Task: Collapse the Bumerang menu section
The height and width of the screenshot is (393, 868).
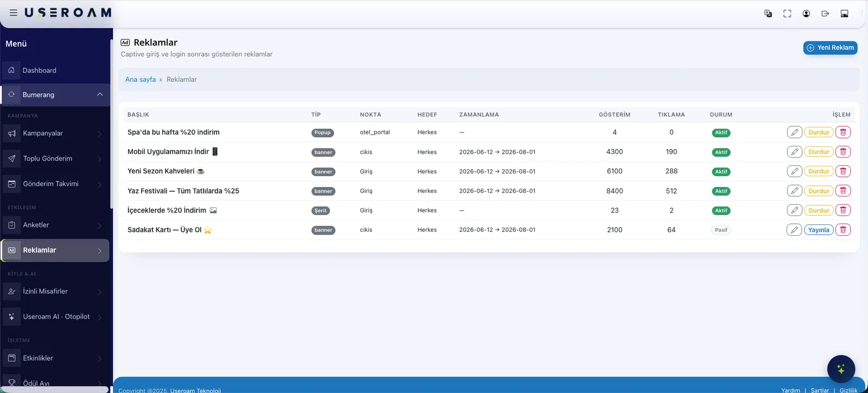Action: tap(100, 94)
